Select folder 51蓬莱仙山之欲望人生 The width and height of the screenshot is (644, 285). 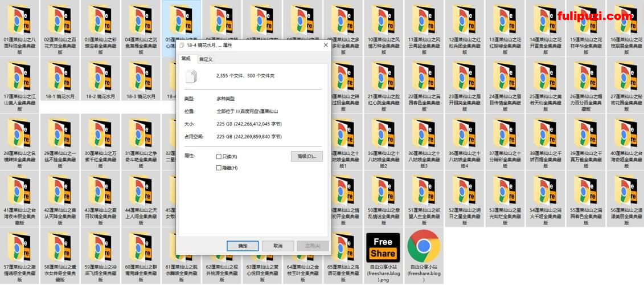(x=424, y=198)
